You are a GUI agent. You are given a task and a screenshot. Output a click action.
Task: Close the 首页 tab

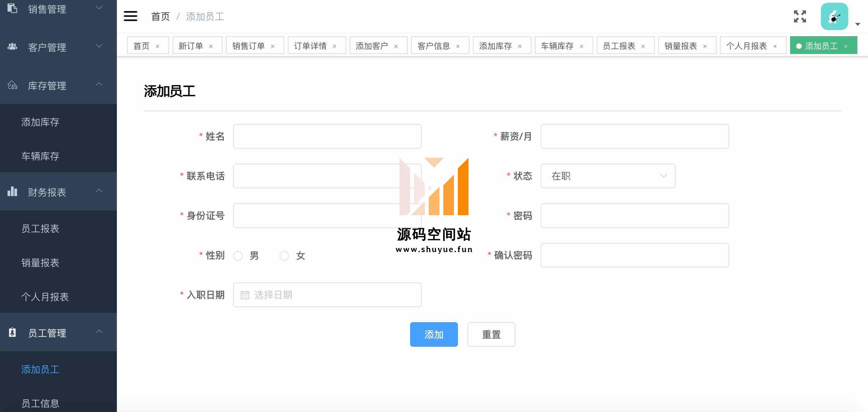click(x=158, y=46)
